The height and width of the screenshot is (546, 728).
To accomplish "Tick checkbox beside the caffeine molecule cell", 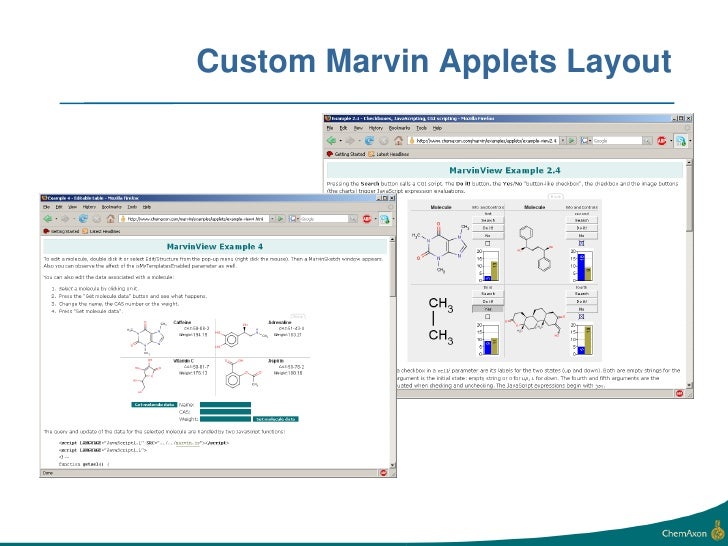I will pyautogui.click(x=488, y=243).
